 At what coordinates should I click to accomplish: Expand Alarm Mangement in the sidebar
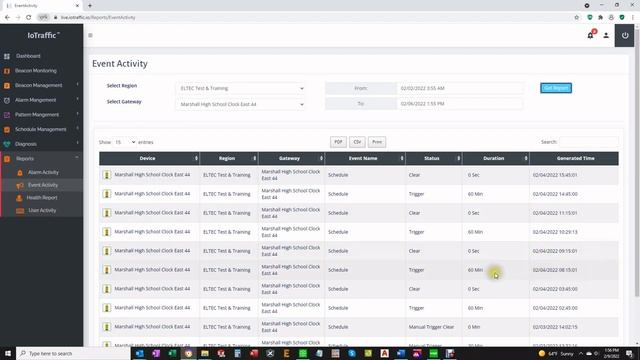tap(41, 100)
